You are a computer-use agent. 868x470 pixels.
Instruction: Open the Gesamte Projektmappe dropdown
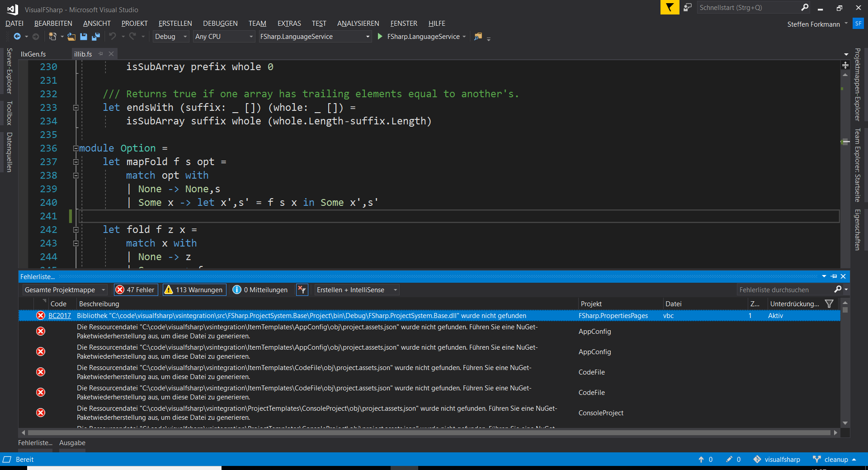click(x=104, y=290)
